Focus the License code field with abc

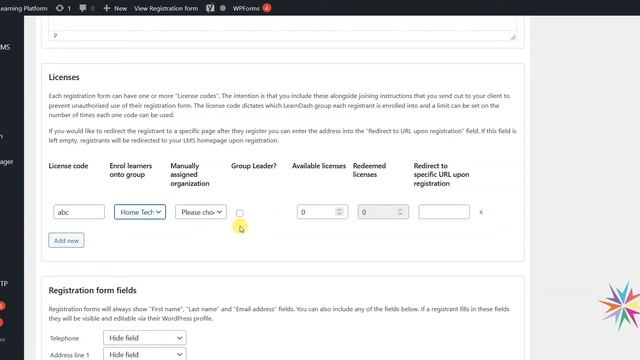[x=79, y=212]
